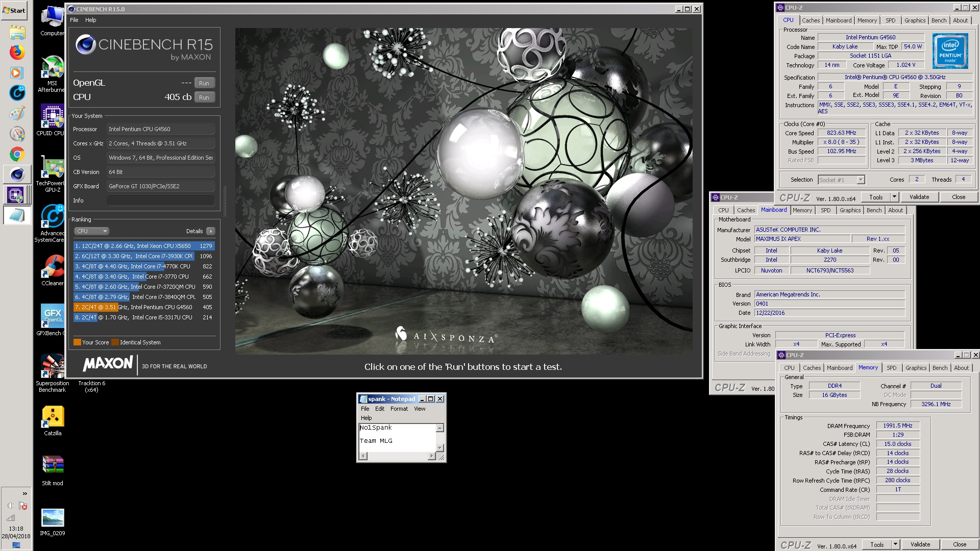This screenshot has height=551, width=980.
Task: Click Notepad vertical scrollbar down arrow
Action: coord(440,447)
